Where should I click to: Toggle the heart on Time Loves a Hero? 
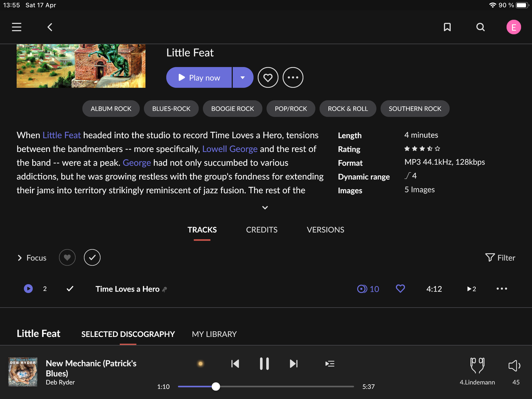[400, 289]
